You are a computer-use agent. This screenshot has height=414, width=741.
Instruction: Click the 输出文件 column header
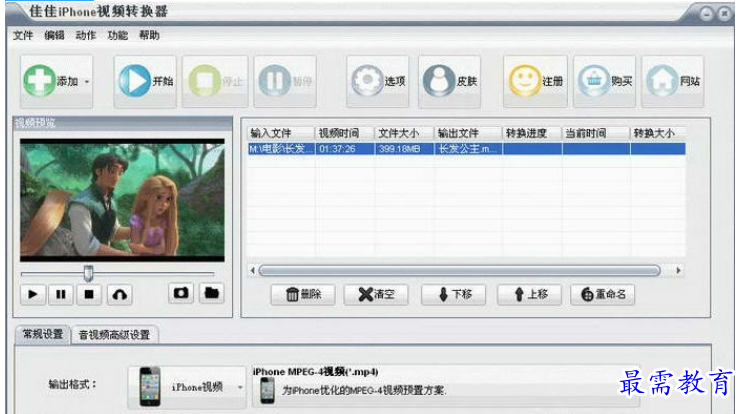468,133
